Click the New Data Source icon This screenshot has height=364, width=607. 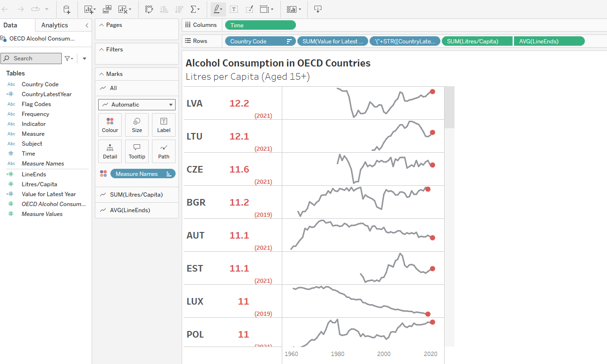tap(67, 9)
